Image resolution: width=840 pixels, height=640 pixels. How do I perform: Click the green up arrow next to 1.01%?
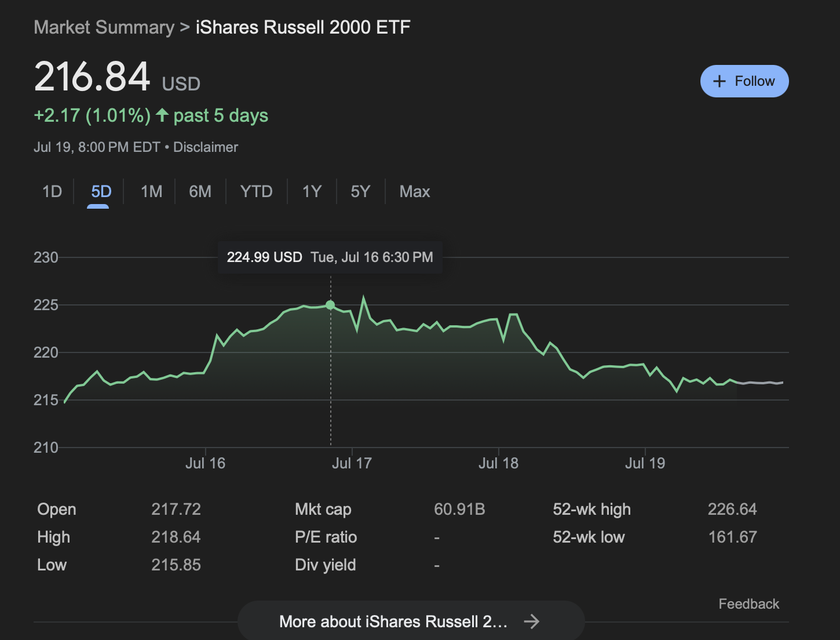click(162, 115)
